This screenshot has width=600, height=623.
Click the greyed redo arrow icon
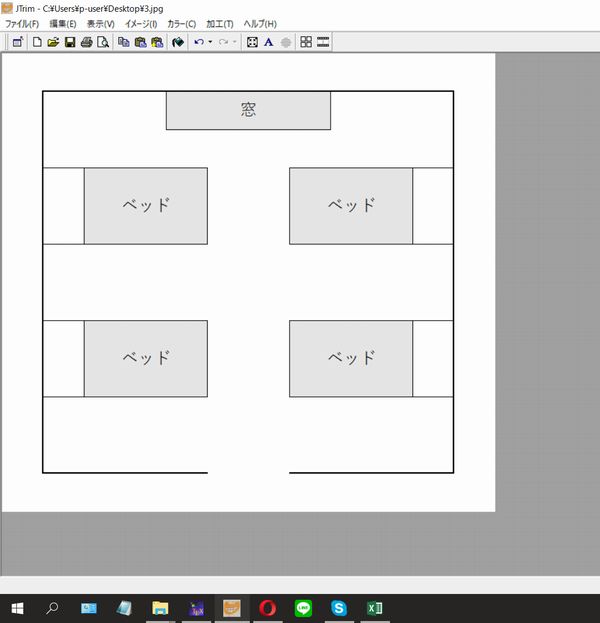pos(223,42)
